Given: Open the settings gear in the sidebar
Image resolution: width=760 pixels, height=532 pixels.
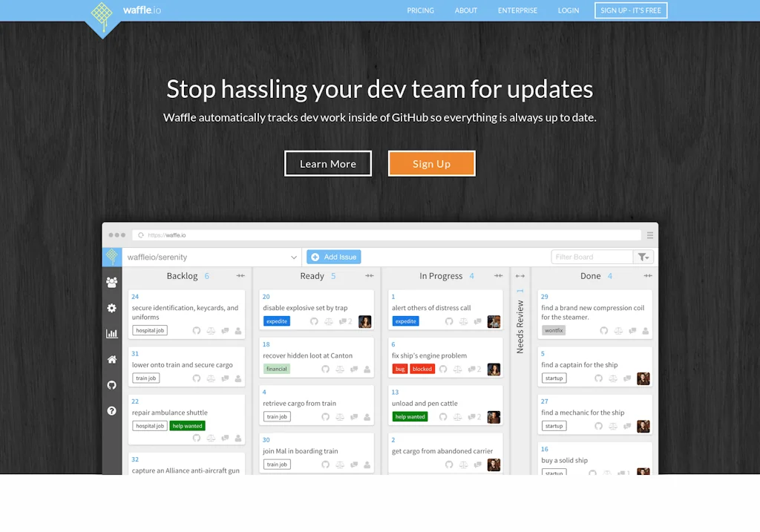Looking at the screenshot, I should pyautogui.click(x=112, y=308).
